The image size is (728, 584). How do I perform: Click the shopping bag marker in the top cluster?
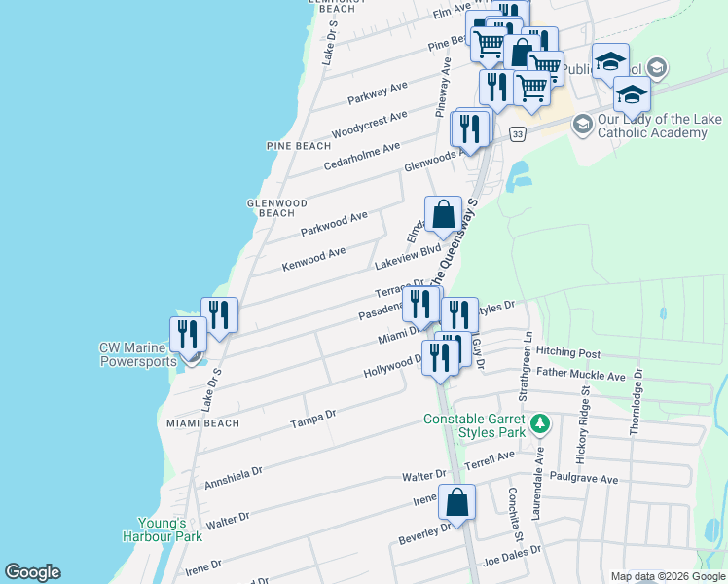coord(522,53)
